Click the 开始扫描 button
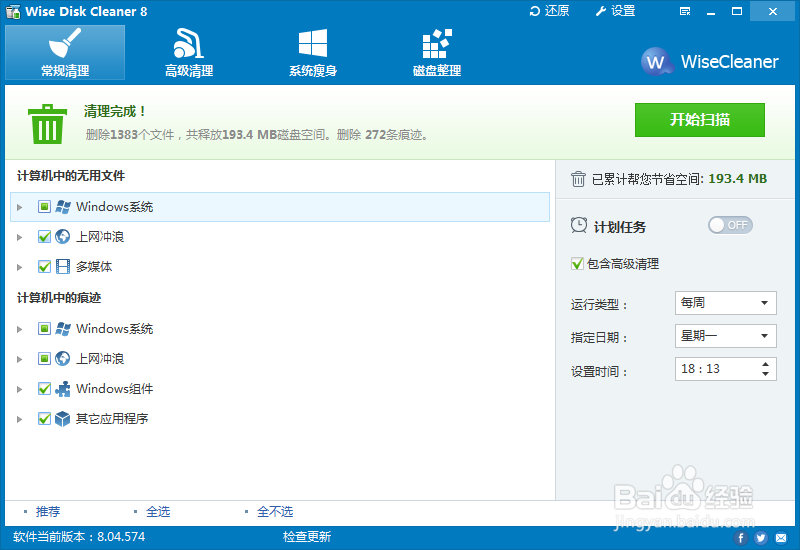The image size is (800, 550). pyautogui.click(x=699, y=120)
